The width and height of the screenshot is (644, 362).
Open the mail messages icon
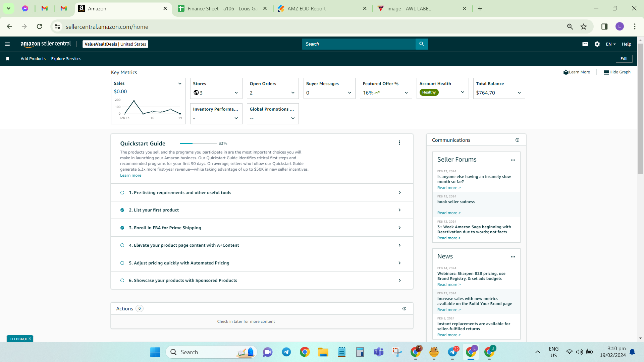pos(585,44)
